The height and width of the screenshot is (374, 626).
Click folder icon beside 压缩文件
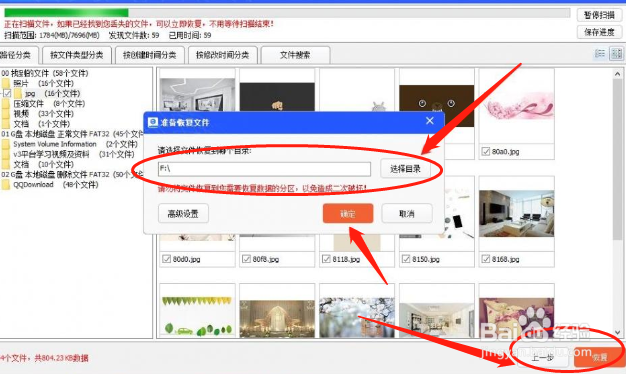click(x=6, y=104)
